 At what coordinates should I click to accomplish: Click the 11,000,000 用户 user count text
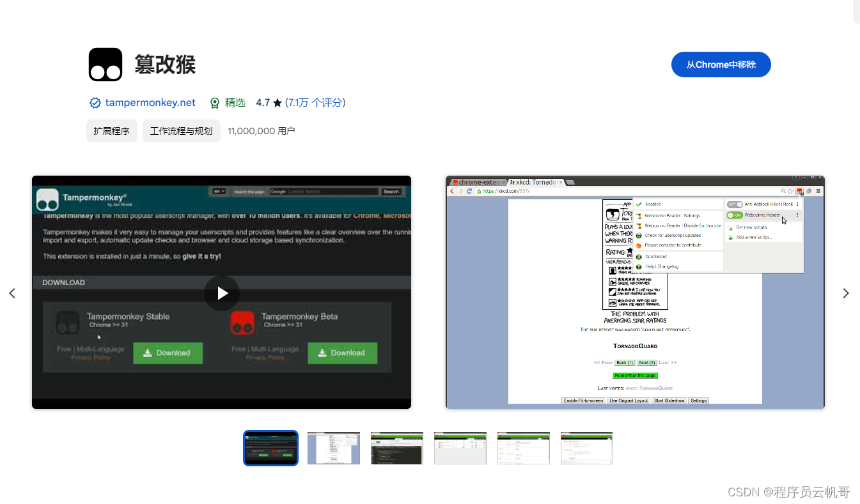(x=262, y=131)
